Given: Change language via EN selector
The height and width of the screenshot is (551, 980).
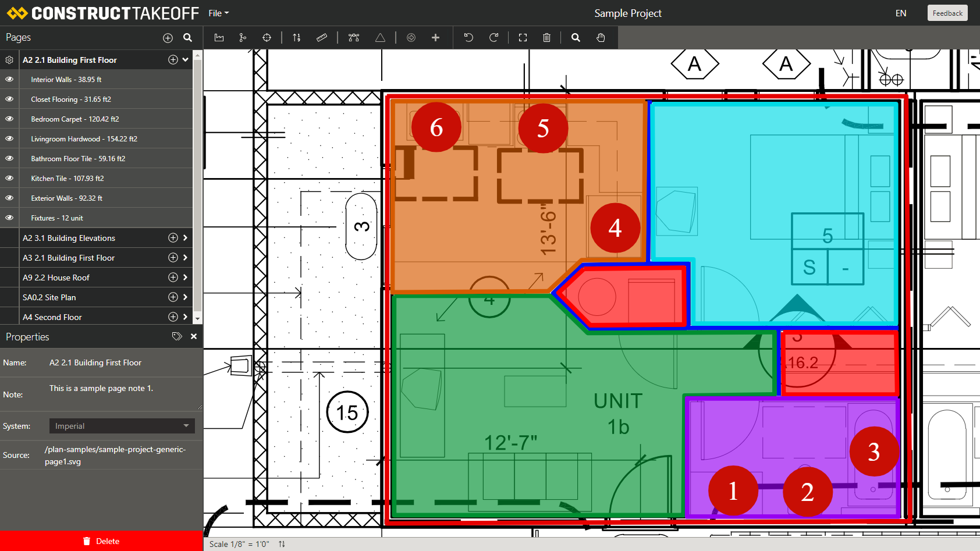Looking at the screenshot, I should point(901,13).
